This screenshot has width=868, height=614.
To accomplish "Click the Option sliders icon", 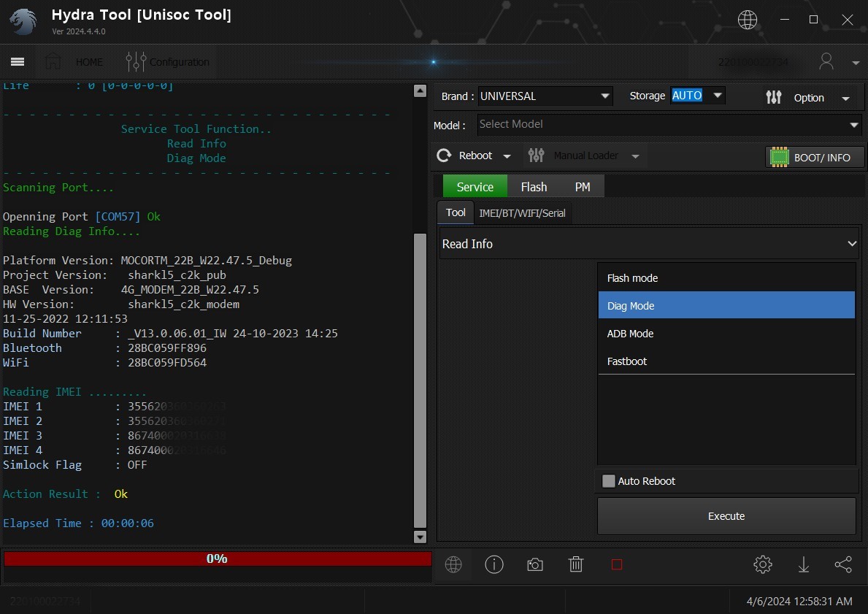I will pos(773,97).
